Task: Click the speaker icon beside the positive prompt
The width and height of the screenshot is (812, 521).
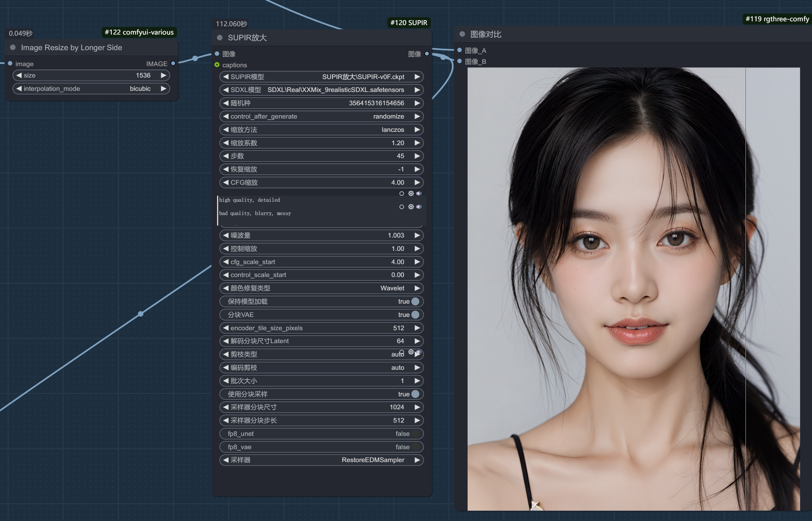Action: tap(419, 193)
